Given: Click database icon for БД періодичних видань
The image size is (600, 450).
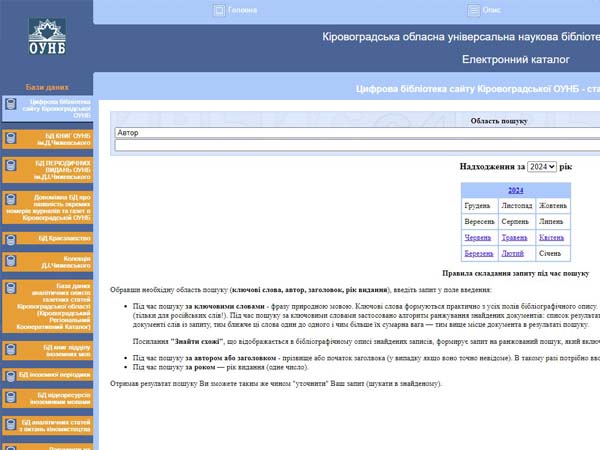Looking at the screenshot, I should (11, 165).
